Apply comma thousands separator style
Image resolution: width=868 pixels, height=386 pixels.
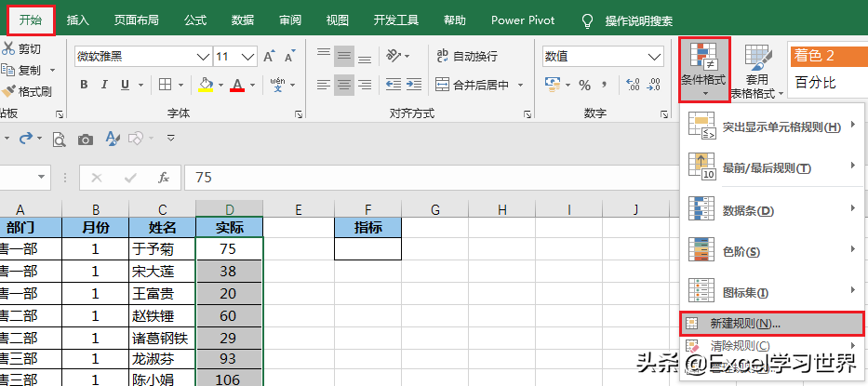coord(605,85)
